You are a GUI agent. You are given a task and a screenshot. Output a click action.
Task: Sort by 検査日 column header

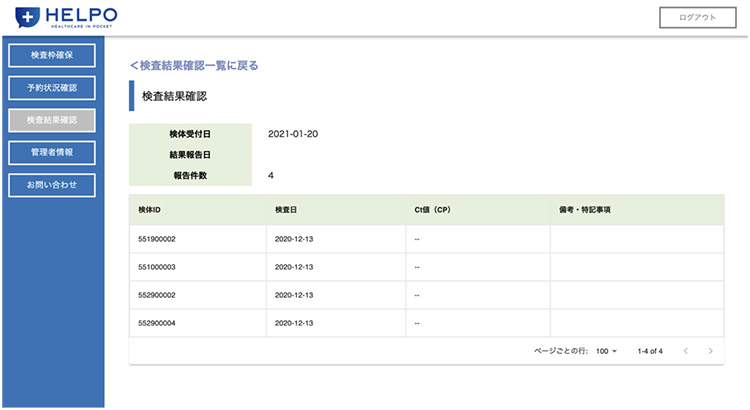286,210
